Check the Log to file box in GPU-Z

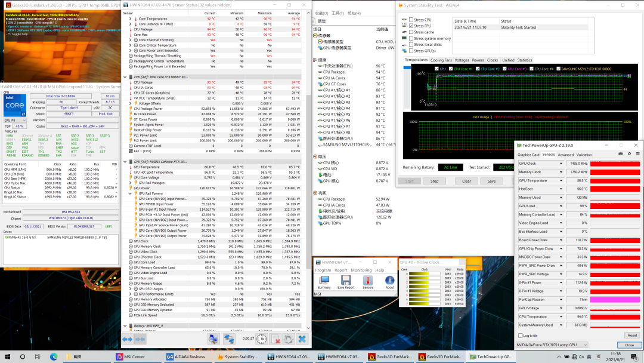point(520,336)
